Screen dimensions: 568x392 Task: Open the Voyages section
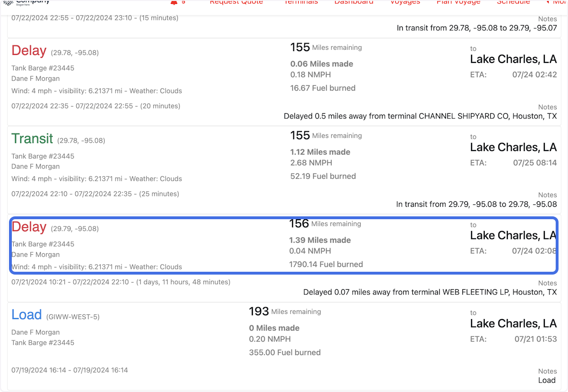[x=405, y=2]
